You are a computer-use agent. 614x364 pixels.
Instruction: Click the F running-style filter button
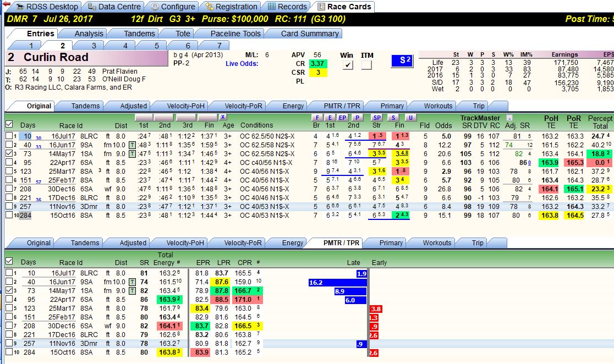pos(317,118)
